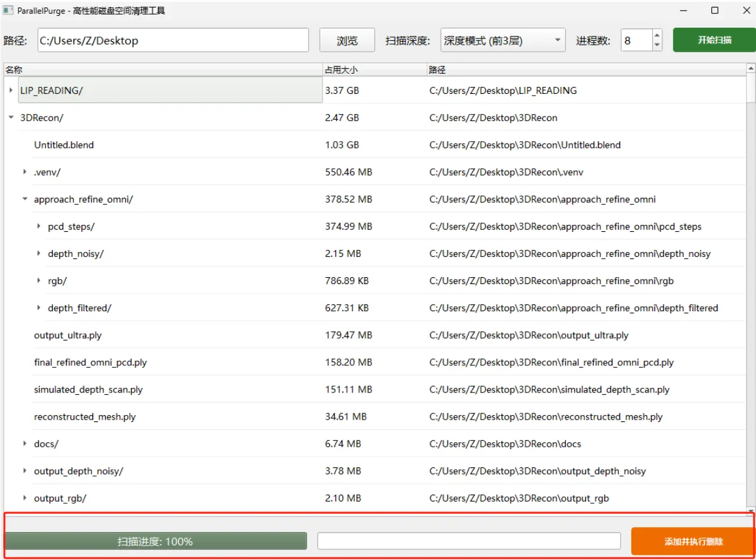Maximize the ParallelPurge window
This screenshot has width=756, height=560.
coord(714,10)
